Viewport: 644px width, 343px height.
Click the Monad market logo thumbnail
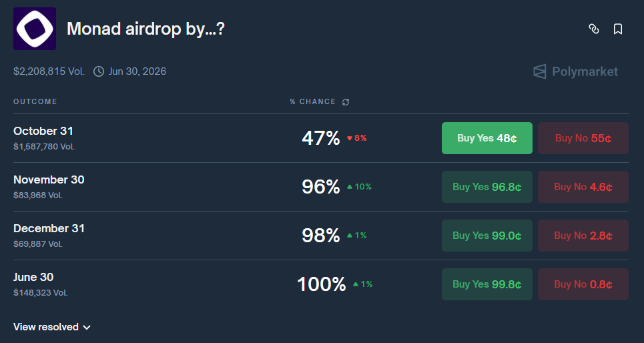(35, 29)
